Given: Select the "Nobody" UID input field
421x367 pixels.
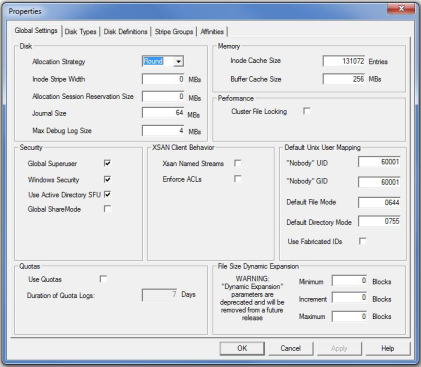Looking at the screenshot, I should click(x=379, y=162).
